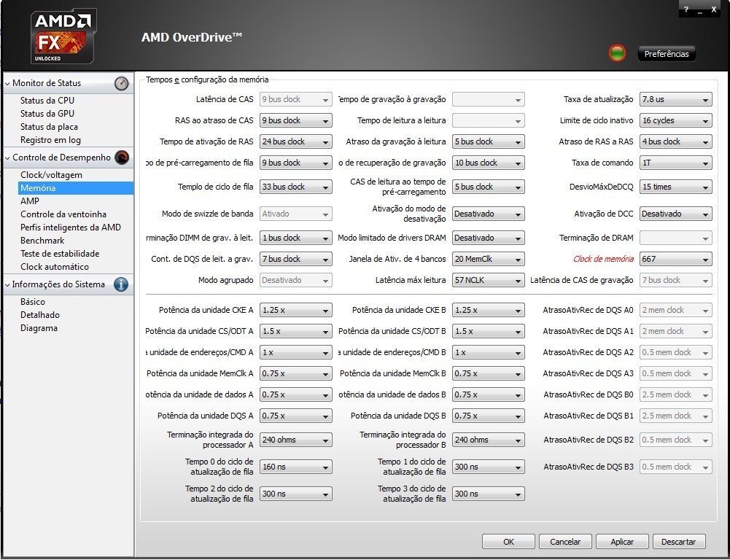Open the Diagrama page
Screen dimensions: 730x560
(39, 327)
